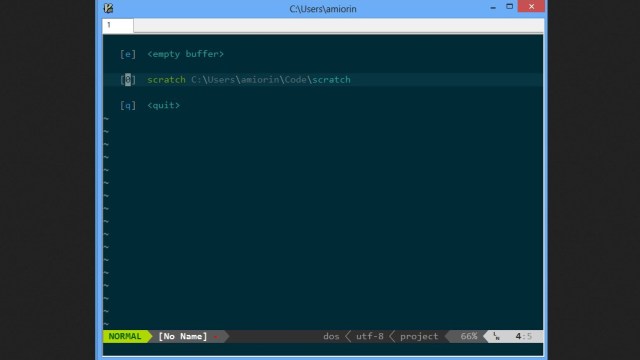Click the 66% position indicator
The height and width of the screenshot is (360, 640).
click(x=469, y=336)
